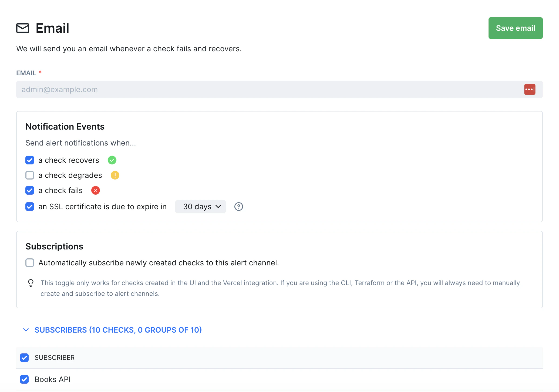Enable automatic subscription of newly created checks
This screenshot has width=559, height=392.
(x=29, y=263)
